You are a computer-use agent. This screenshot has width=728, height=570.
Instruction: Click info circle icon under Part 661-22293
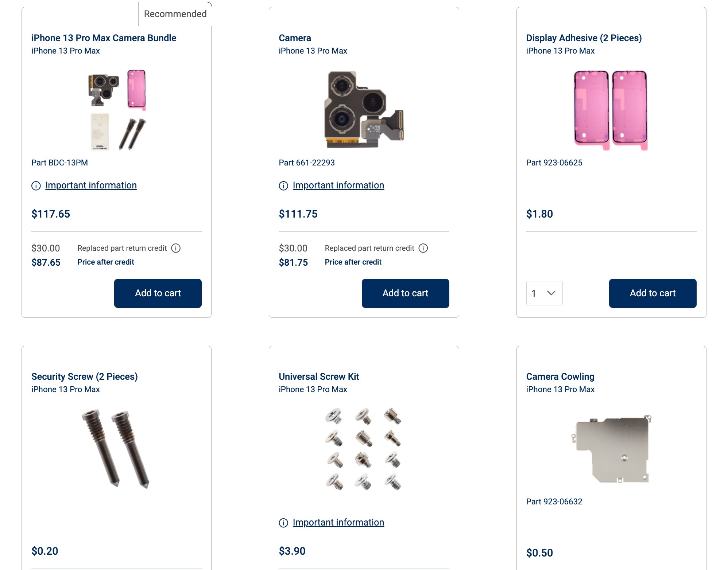(283, 186)
